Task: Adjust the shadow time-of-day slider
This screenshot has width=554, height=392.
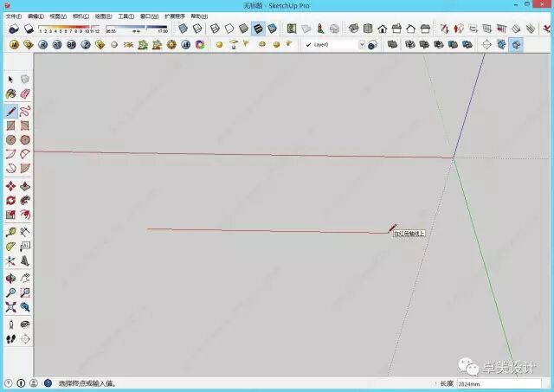Action: point(137,29)
